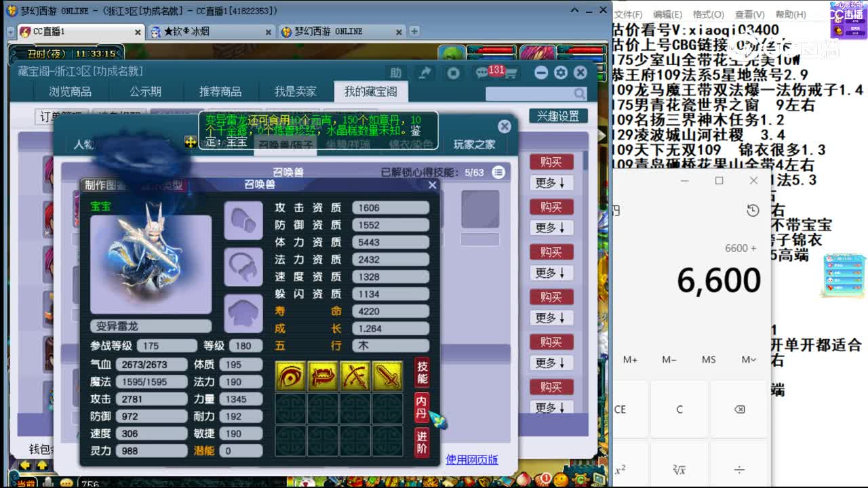Close the CC直播1 browser tab
The image size is (868, 488).
pos(138,32)
